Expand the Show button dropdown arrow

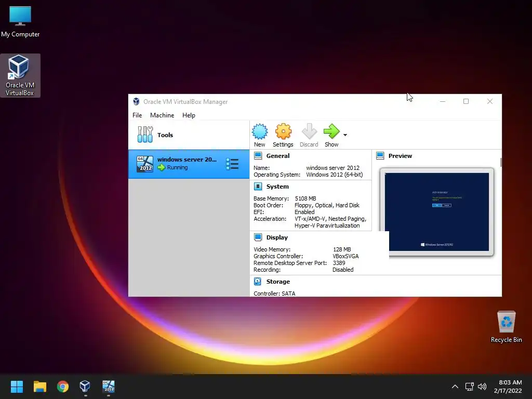tap(345, 135)
